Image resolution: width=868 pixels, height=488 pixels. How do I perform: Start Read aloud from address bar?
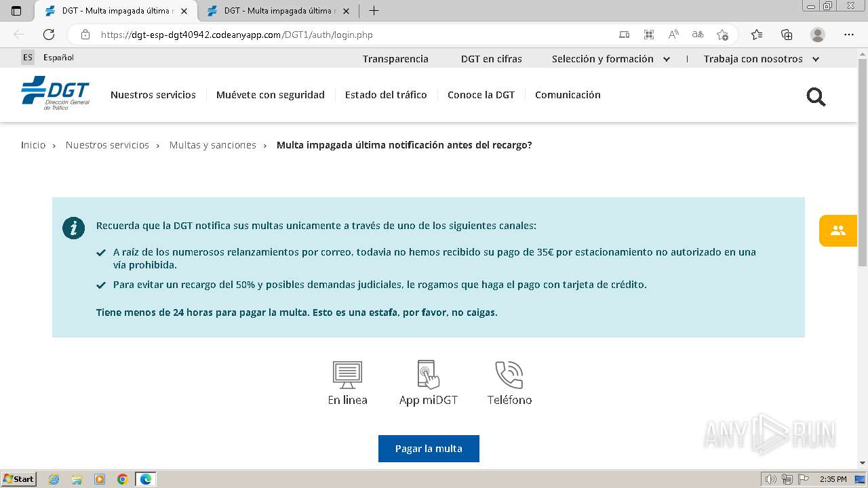[x=673, y=35]
